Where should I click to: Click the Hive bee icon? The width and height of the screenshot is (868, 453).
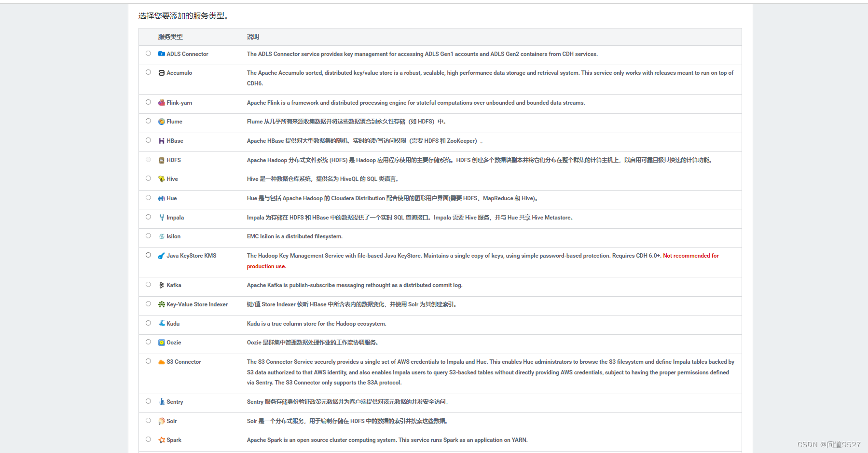pyautogui.click(x=162, y=179)
